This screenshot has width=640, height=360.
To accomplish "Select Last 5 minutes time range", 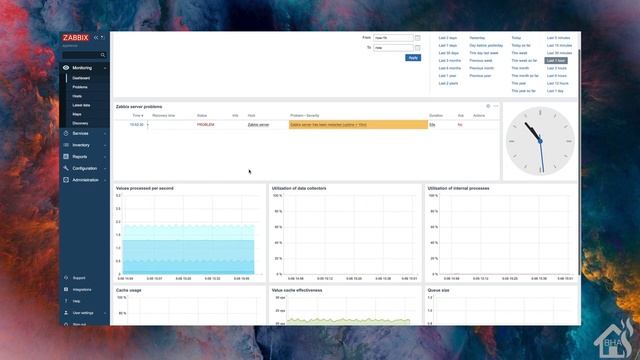I will coord(558,38).
